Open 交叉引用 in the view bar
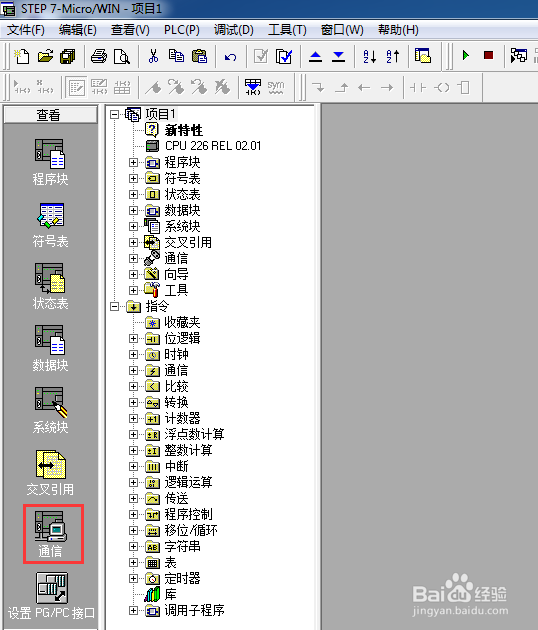This screenshot has width=538, height=630. pyautogui.click(x=50, y=473)
